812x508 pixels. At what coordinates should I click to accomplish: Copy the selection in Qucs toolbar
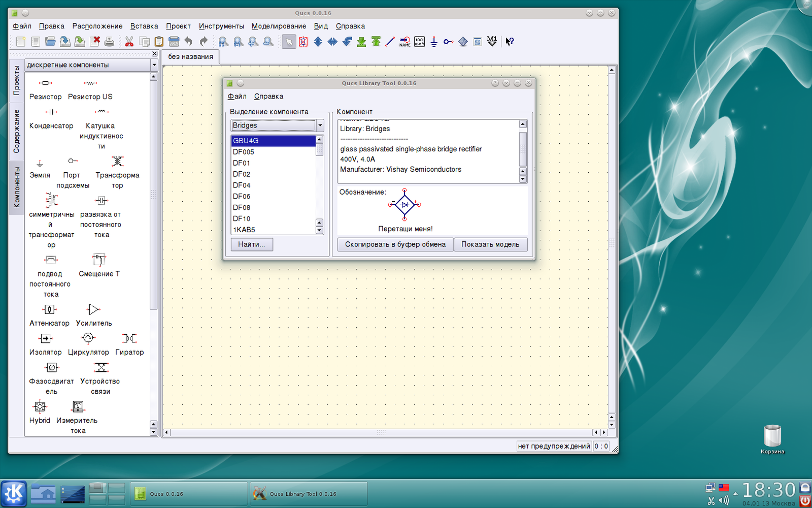tap(144, 42)
